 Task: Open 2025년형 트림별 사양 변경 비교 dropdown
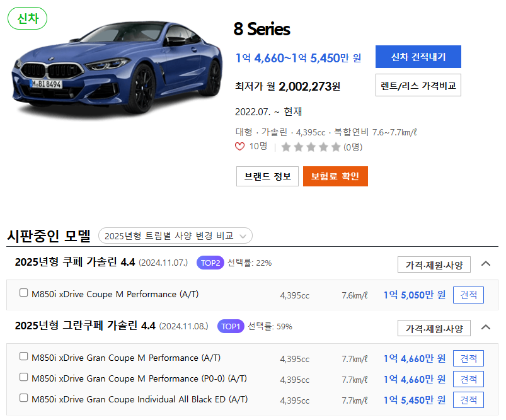tap(175, 236)
